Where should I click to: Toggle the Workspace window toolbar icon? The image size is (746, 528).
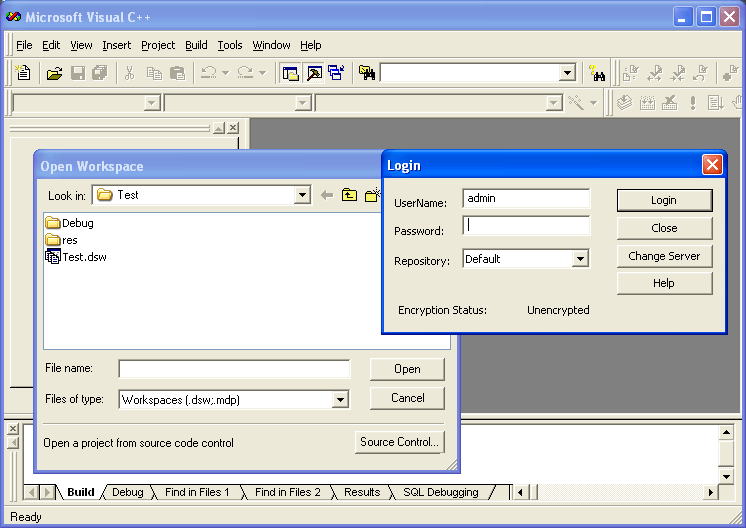point(290,73)
